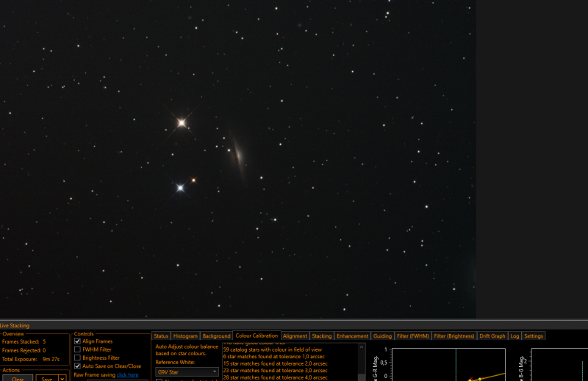
Task: Switch to the Histogram tab
Action: [185, 336]
